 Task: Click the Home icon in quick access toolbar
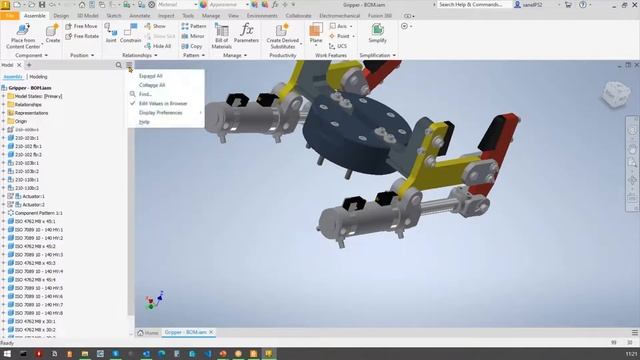coord(82,4)
